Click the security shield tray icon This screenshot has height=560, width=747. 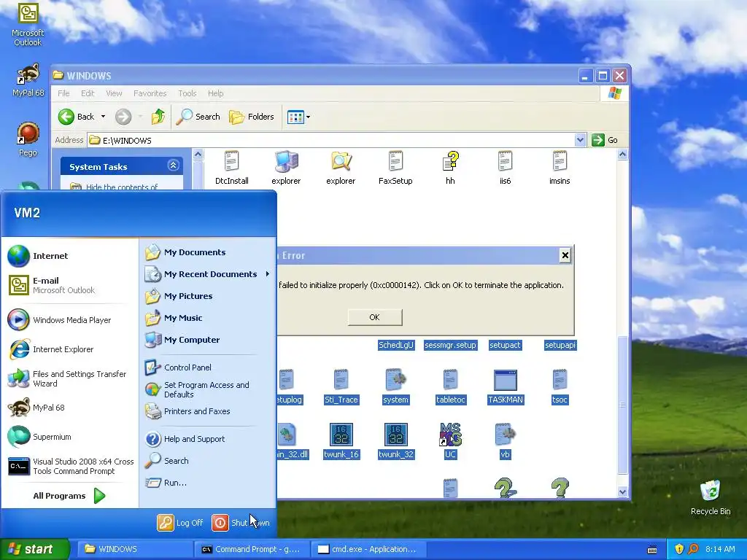click(x=679, y=549)
